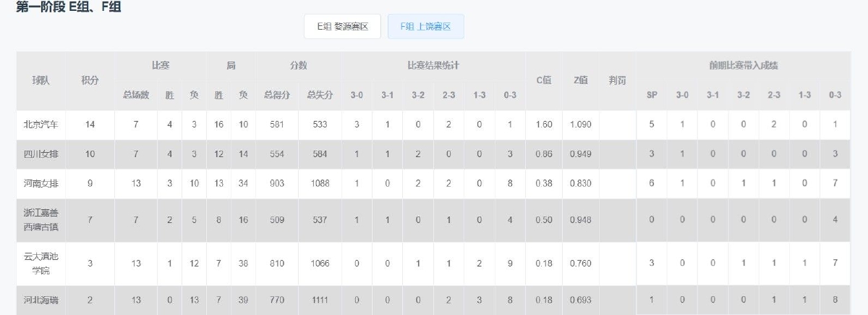Viewport: 868px width, 315px height.
Task: Click the 总场数 column header
Action: point(135,95)
